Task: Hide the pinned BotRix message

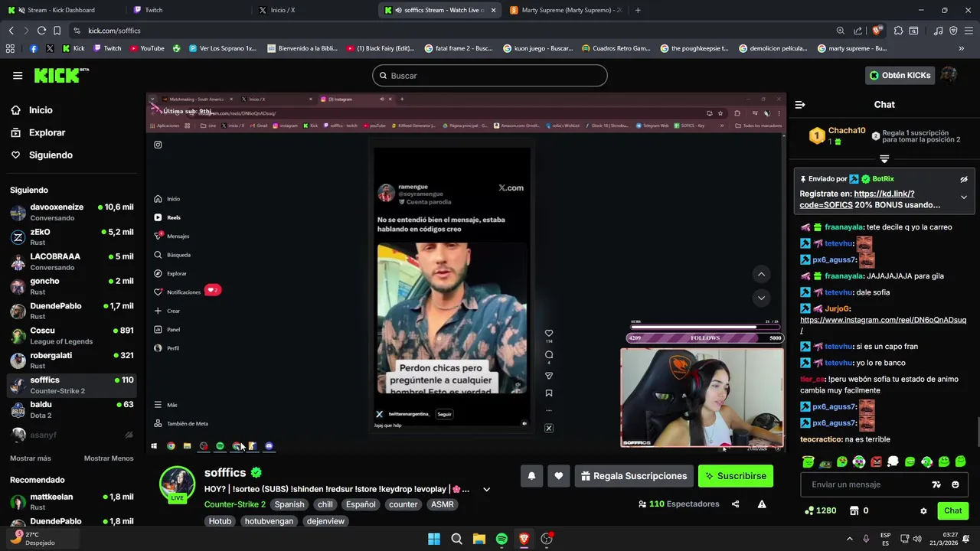Action: pyautogui.click(x=964, y=179)
